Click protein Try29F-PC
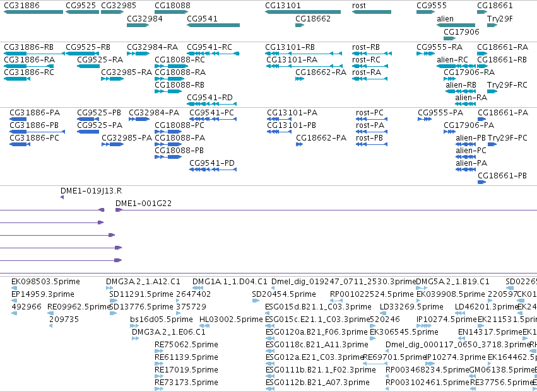 [492, 144]
